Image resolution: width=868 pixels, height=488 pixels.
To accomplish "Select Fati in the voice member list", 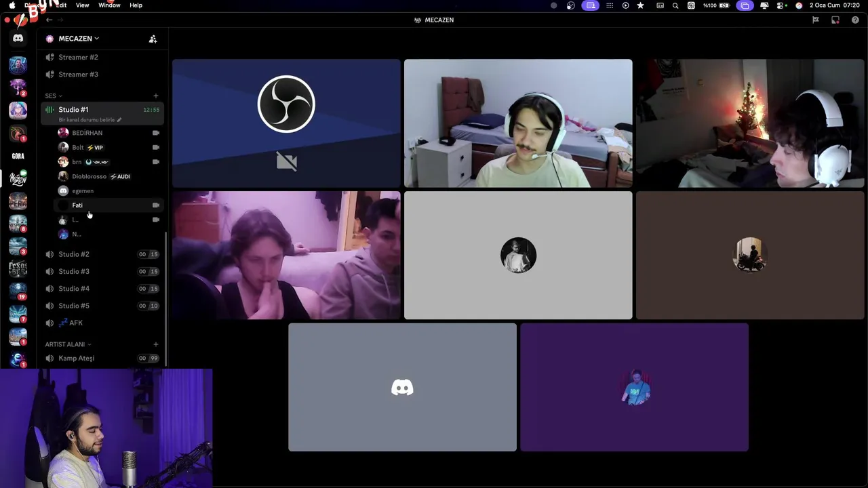I will [108, 205].
